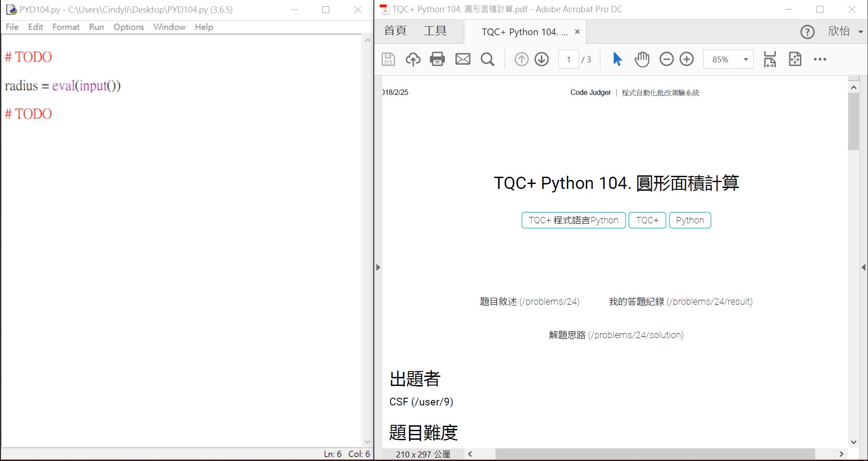Open the 解題思路 solution link
The height and width of the screenshot is (461, 868).
point(616,335)
